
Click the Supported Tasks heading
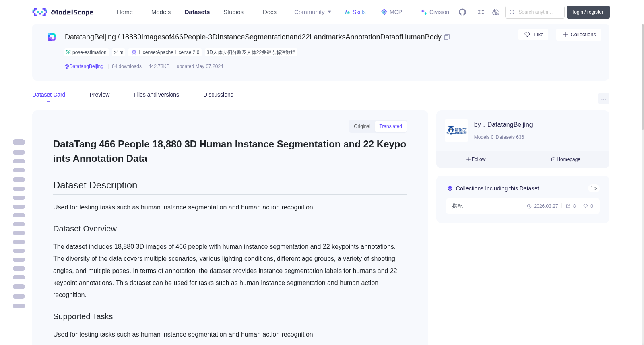pos(83,316)
